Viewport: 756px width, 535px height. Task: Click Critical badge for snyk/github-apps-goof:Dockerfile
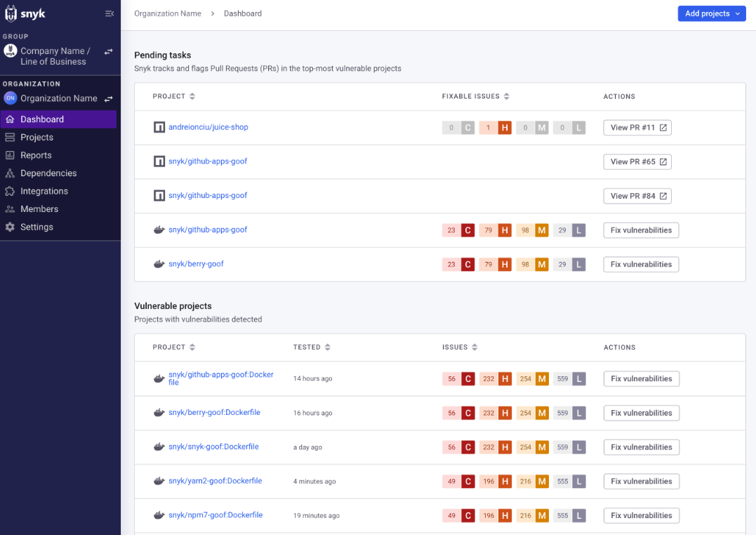point(458,379)
